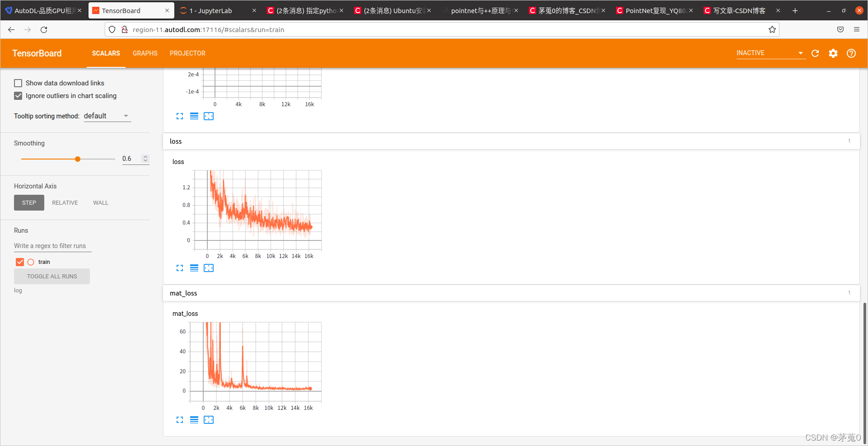Enable Show data download links checkbox
This screenshot has width=868, height=446.
pyautogui.click(x=18, y=83)
